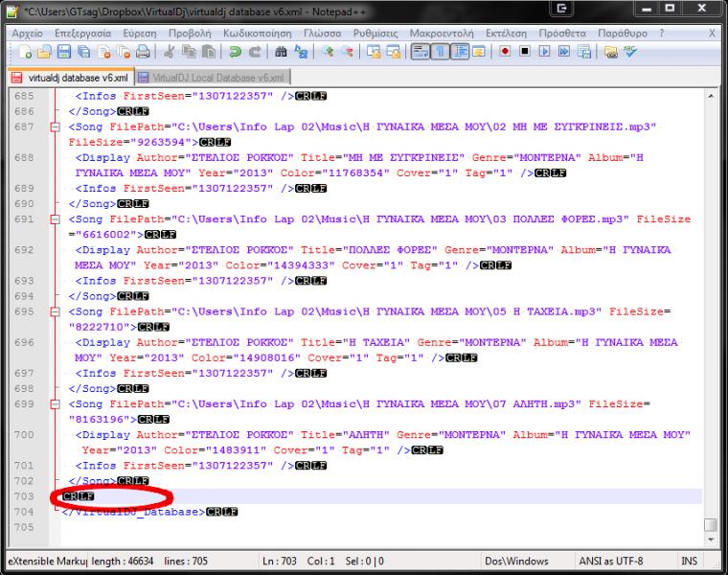This screenshot has width=728, height=575.
Task: Click the Close document toolbar icon
Action: [104, 52]
